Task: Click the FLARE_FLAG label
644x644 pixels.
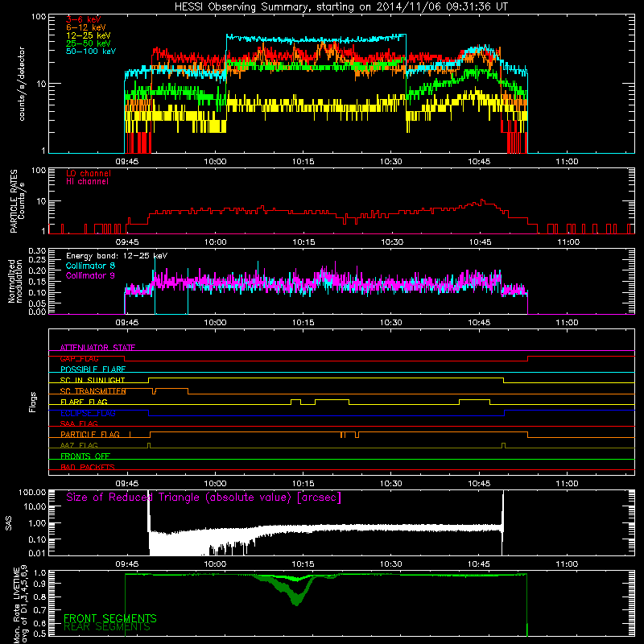Action: tap(84, 402)
